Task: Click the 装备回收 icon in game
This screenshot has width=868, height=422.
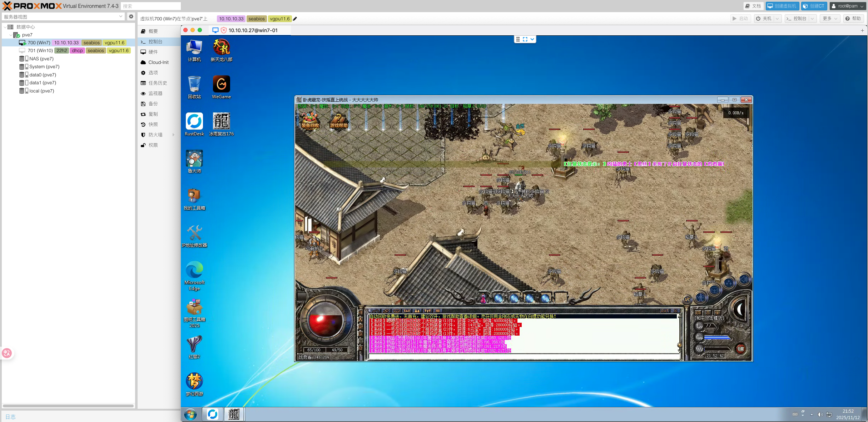Action: click(x=309, y=120)
